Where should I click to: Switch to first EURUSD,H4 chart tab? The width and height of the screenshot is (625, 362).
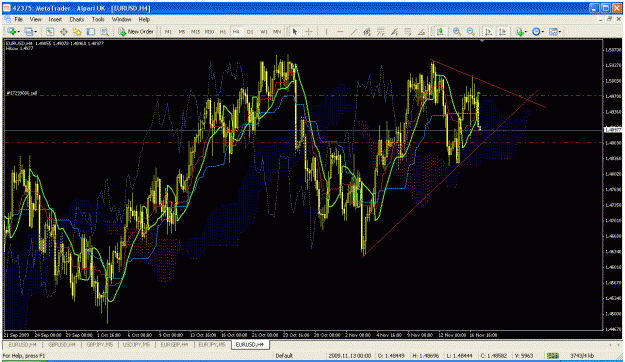[22, 344]
